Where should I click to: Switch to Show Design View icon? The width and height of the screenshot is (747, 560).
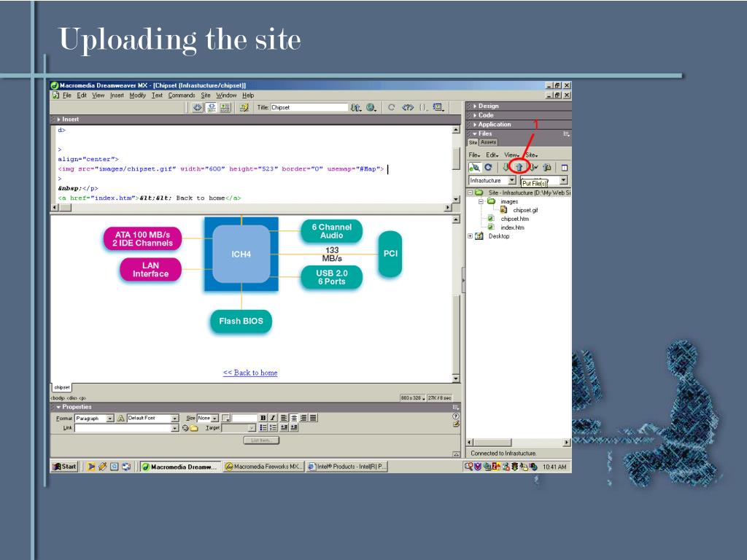point(225,107)
